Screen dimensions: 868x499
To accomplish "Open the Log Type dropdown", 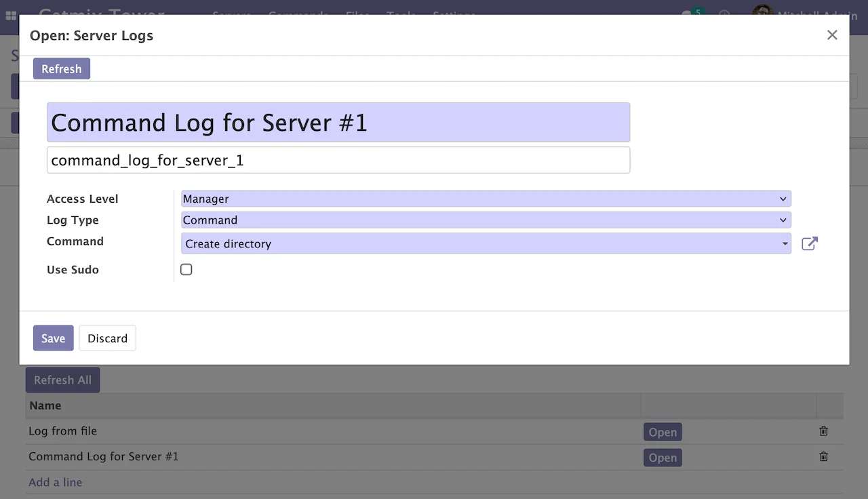I will 484,220.
